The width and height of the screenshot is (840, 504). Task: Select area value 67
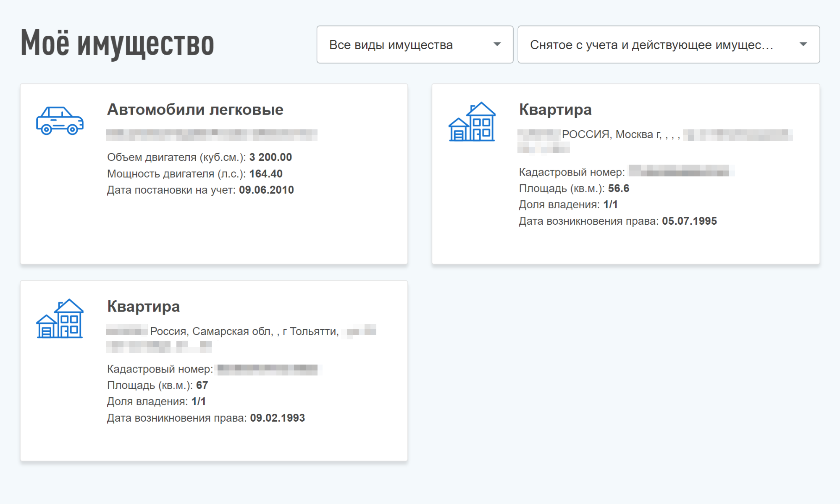pos(202,385)
